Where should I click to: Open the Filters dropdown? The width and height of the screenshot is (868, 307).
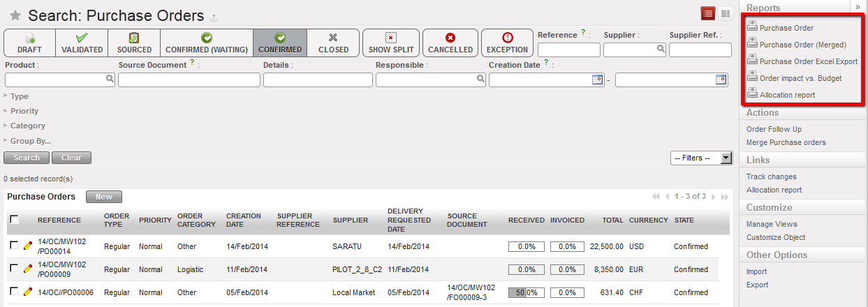coord(700,158)
